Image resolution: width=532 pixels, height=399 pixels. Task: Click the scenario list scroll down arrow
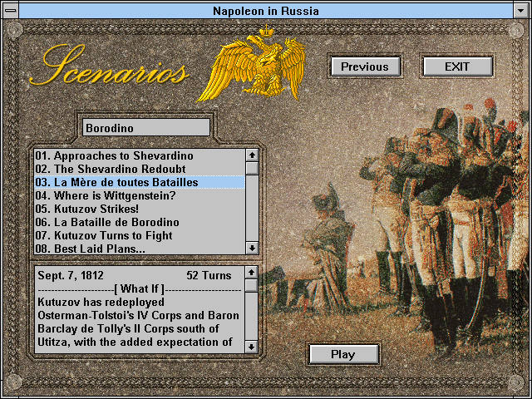pos(252,248)
